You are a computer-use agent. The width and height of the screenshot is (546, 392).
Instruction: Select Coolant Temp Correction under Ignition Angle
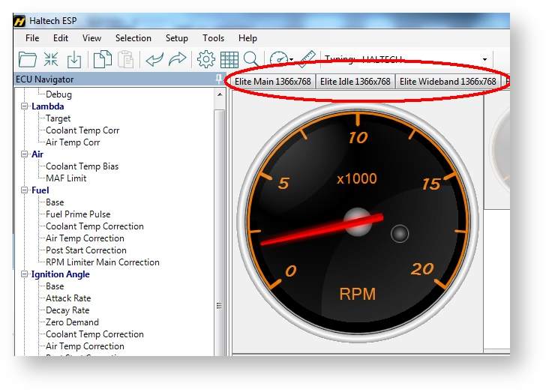[94, 334]
